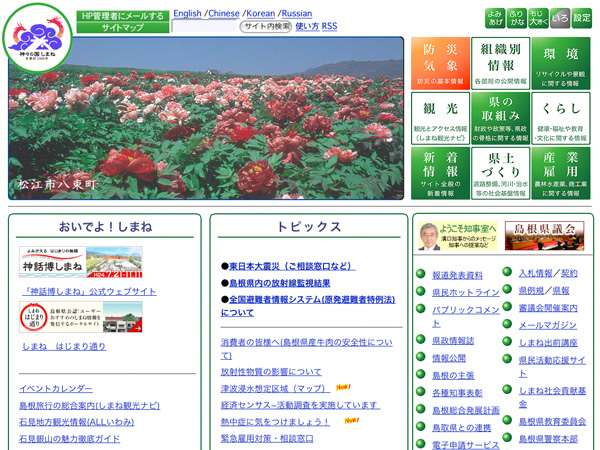Click the Shimane site logo emblem
Screen dimensions: 600x450
[x=37, y=35]
